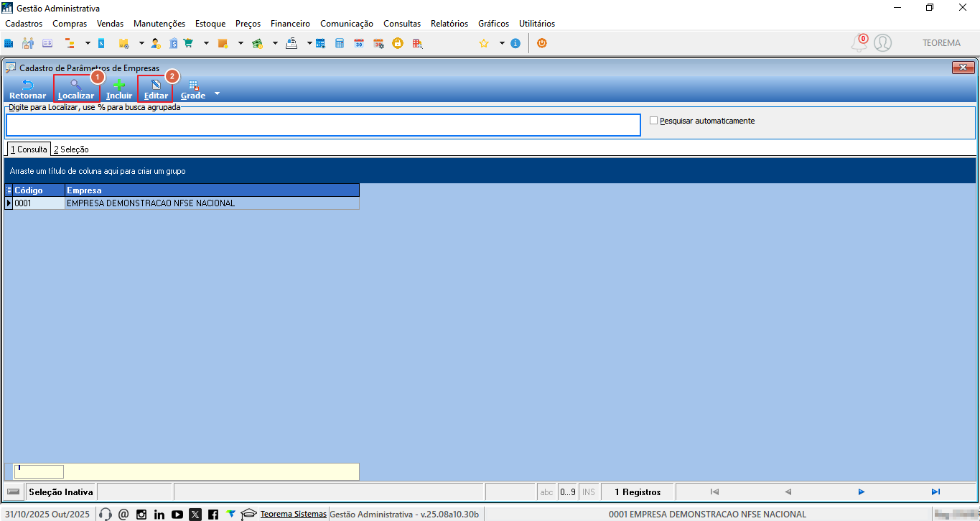Open the Manutenções menu
The width and height of the screenshot is (980, 521).
click(x=159, y=24)
